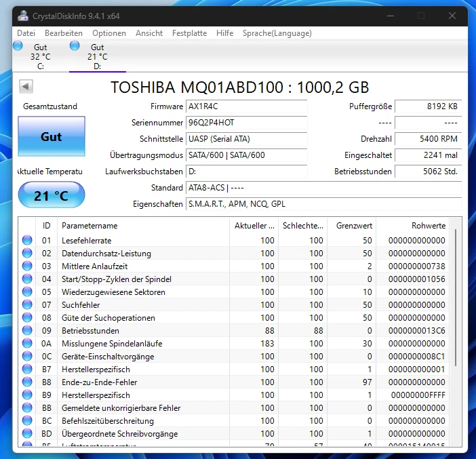Click the Betriebsstunden value 5062 Std.
This screenshot has width=476, height=459.
[x=429, y=172]
